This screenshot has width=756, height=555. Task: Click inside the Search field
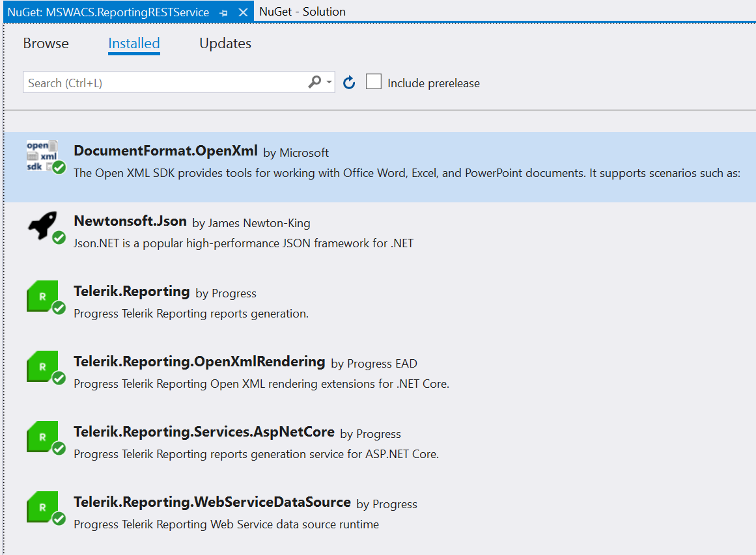163,82
